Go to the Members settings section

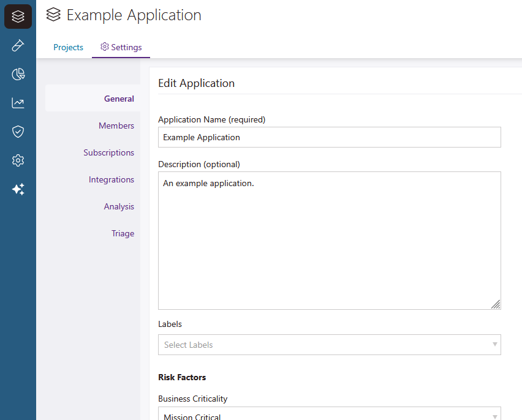116,126
